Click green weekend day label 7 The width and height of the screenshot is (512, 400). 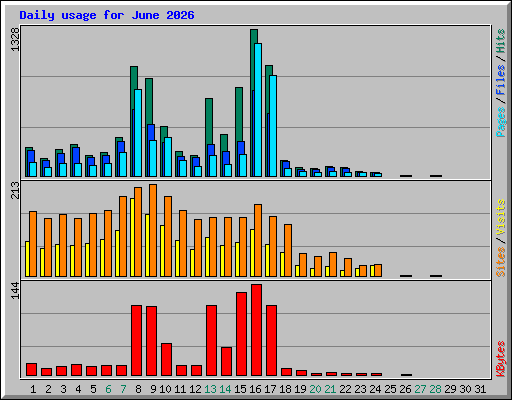(123, 389)
